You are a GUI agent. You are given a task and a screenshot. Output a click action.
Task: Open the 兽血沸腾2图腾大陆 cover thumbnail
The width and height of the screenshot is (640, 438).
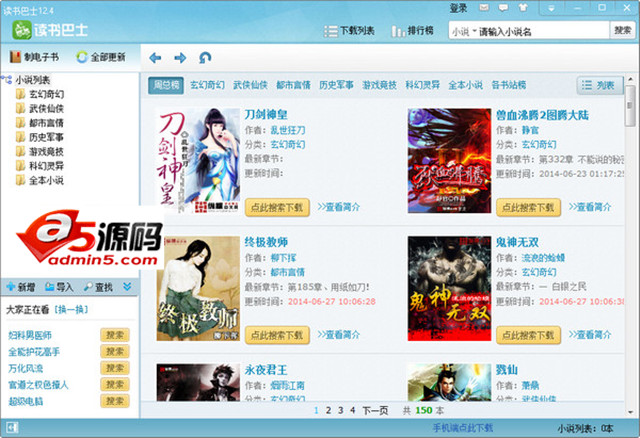(449, 160)
